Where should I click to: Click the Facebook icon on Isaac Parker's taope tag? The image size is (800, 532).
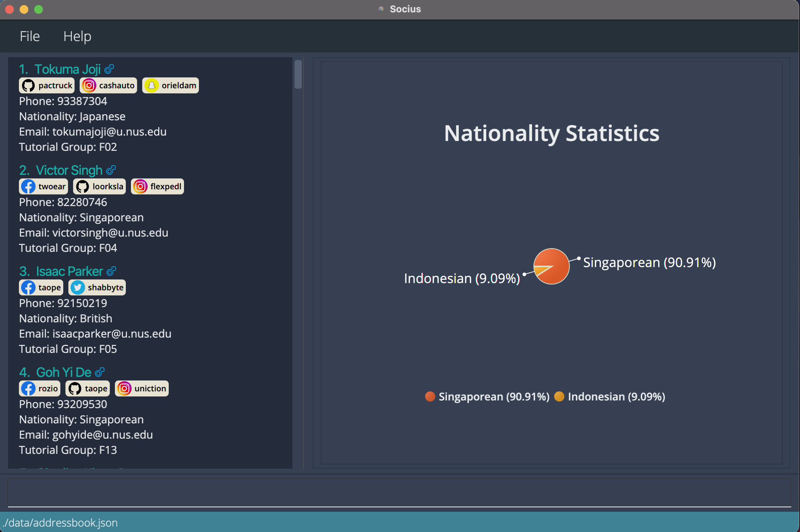point(28,287)
